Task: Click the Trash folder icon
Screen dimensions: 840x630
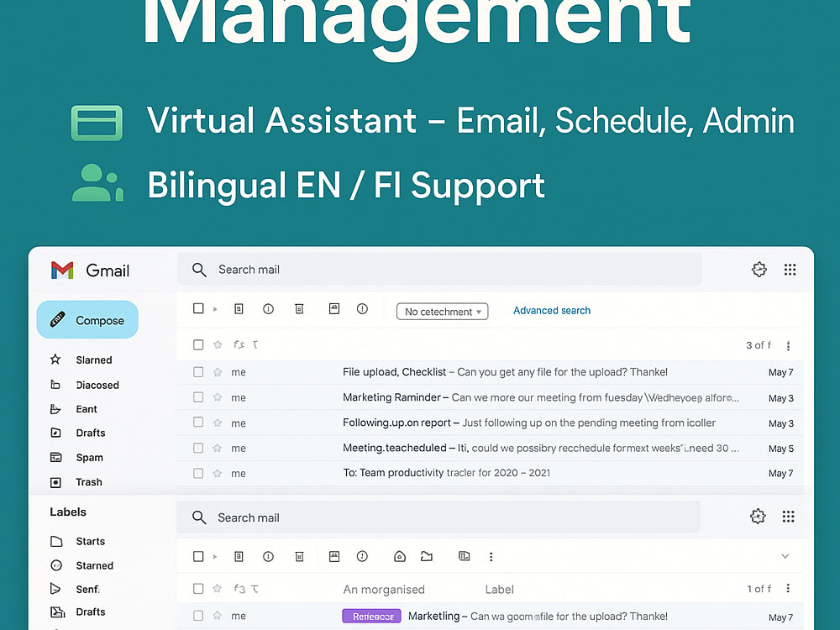Action: click(x=55, y=482)
